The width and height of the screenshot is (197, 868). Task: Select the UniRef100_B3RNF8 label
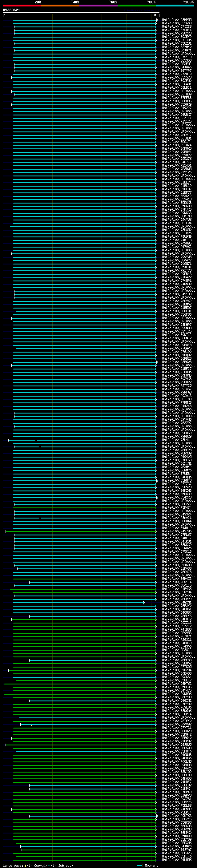coord(177,481)
